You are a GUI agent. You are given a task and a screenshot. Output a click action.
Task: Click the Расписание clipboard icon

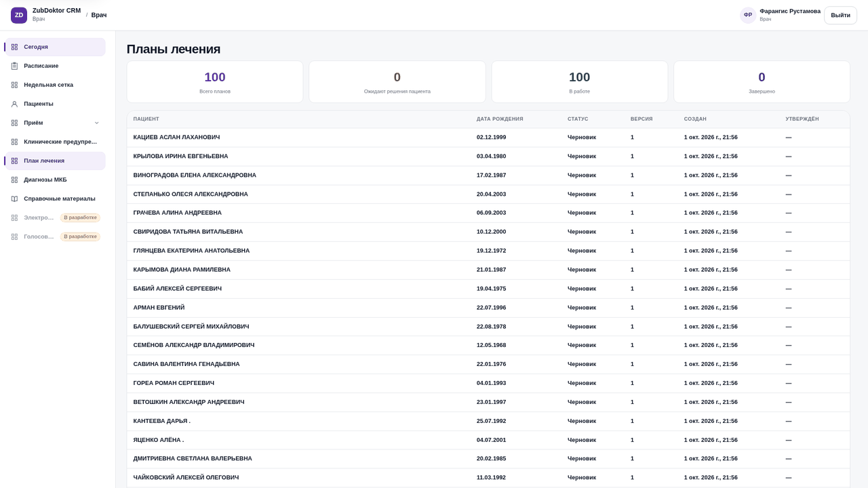point(14,66)
